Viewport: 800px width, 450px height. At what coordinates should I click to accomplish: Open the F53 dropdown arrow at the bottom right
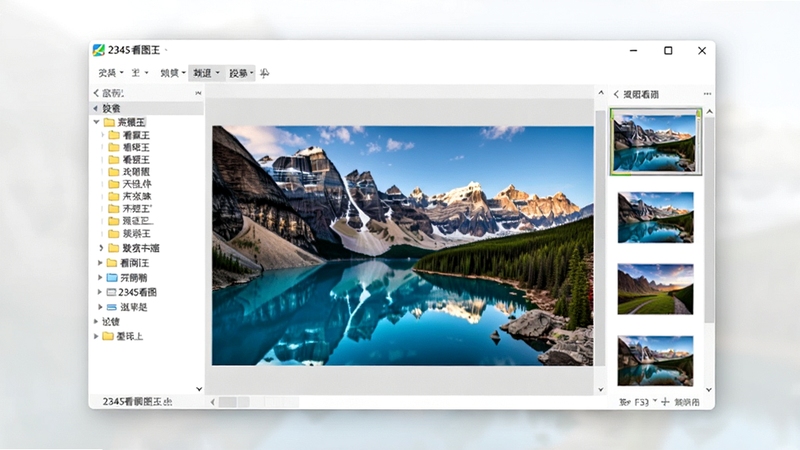[655, 401]
